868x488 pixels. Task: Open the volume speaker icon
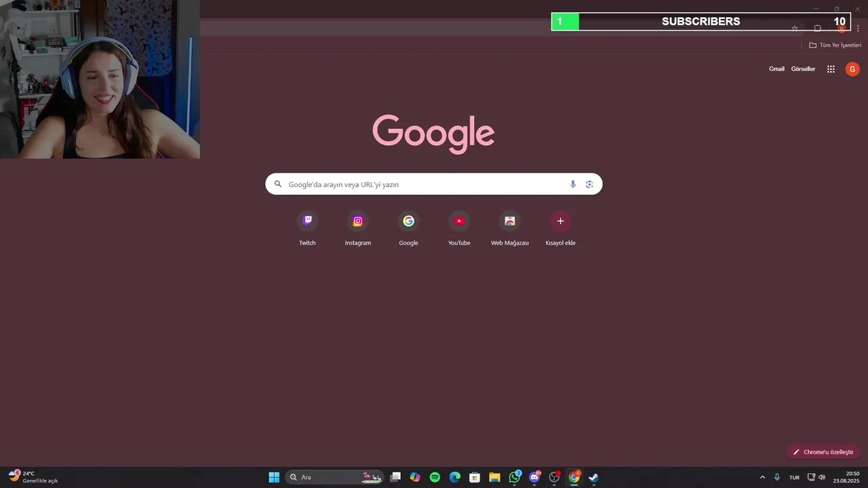pyautogui.click(x=822, y=477)
